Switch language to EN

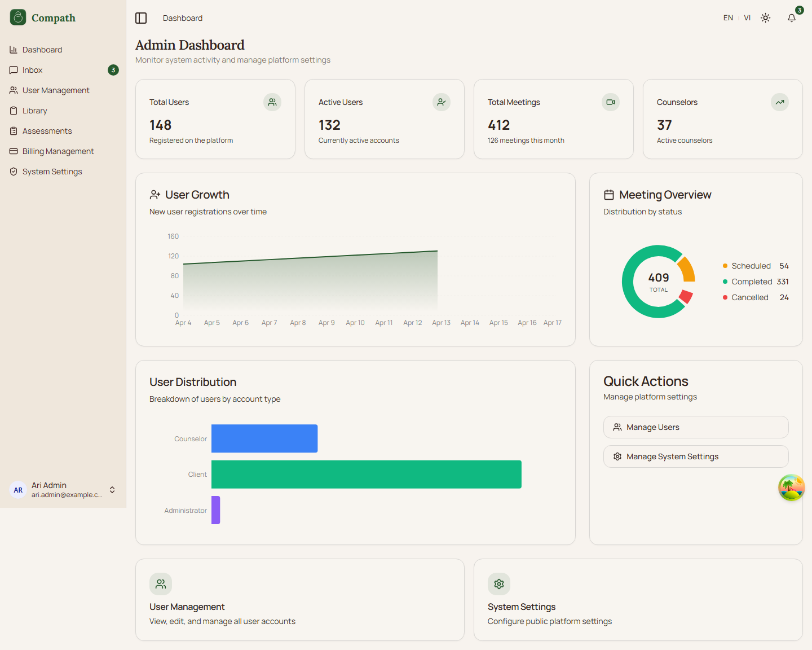click(728, 18)
